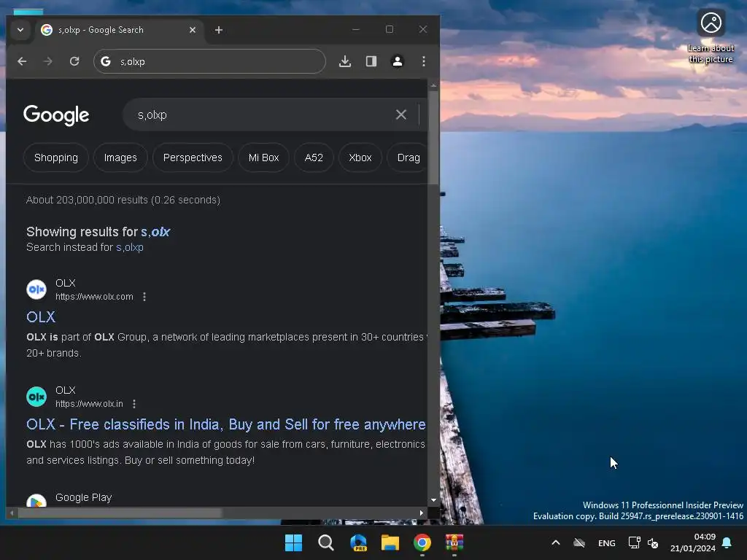Select the Images filter chip
The width and height of the screenshot is (747, 560).
(120, 157)
